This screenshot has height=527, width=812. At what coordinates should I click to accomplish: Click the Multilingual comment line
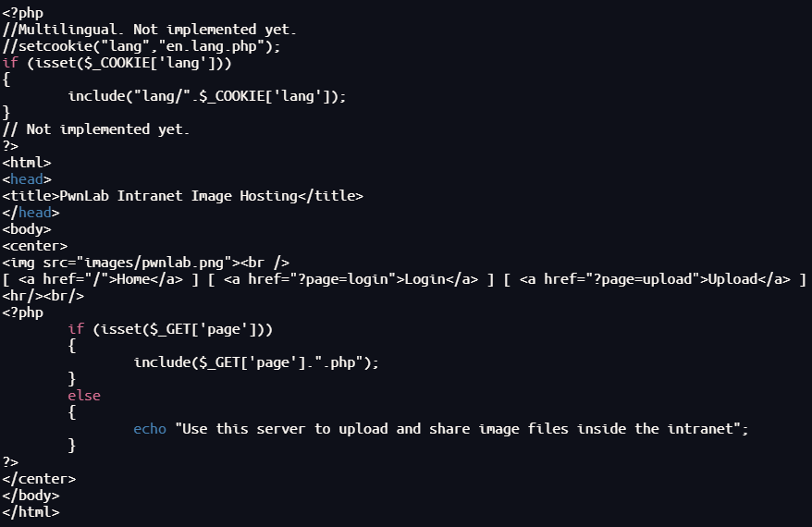(149, 30)
